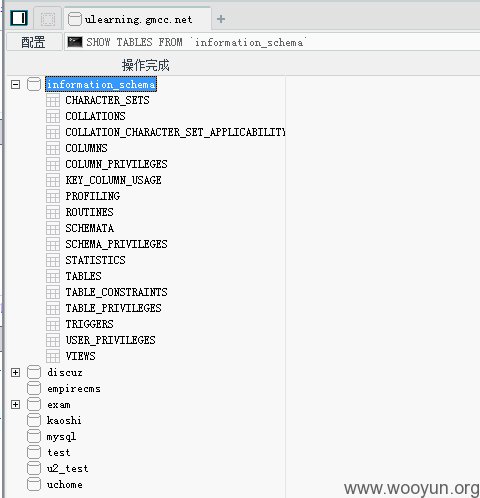Select ROUTINES table name

pos(89,212)
